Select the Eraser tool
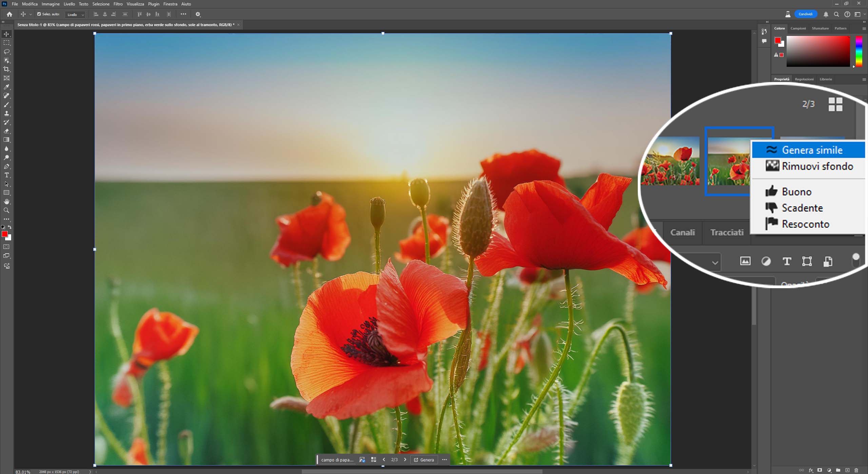 tap(6, 131)
